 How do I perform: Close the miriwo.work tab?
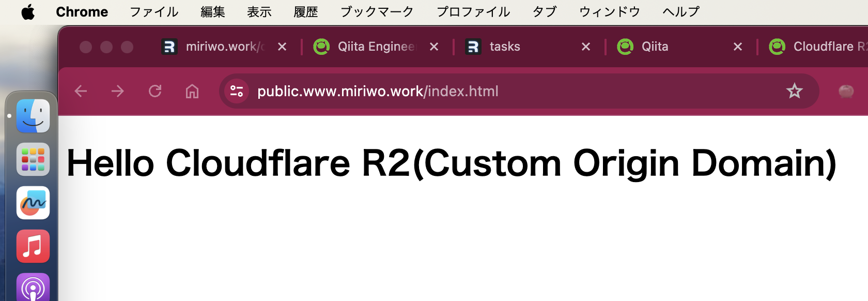coord(282,47)
